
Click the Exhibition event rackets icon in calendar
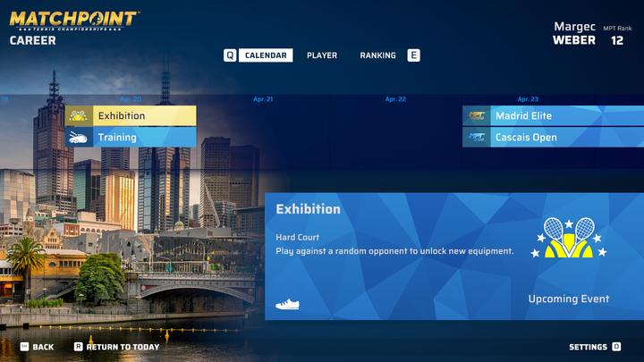[79, 116]
